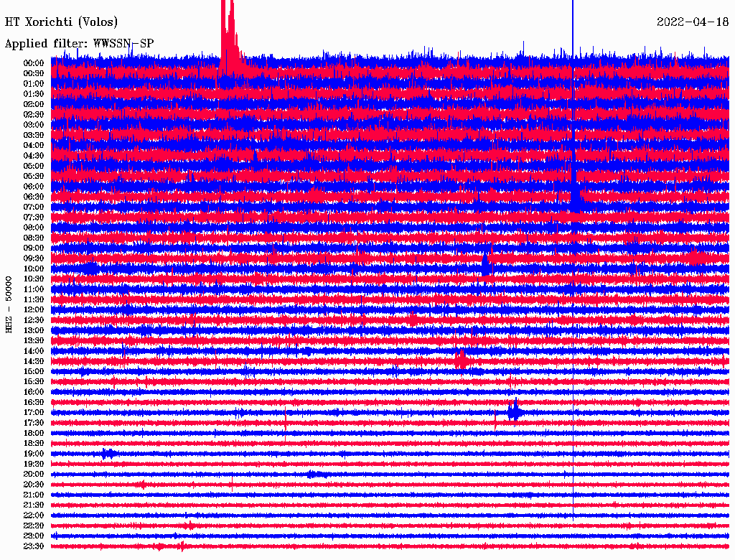Click the 03:00 time label
Screen dimensions: 735x560
coord(34,125)
